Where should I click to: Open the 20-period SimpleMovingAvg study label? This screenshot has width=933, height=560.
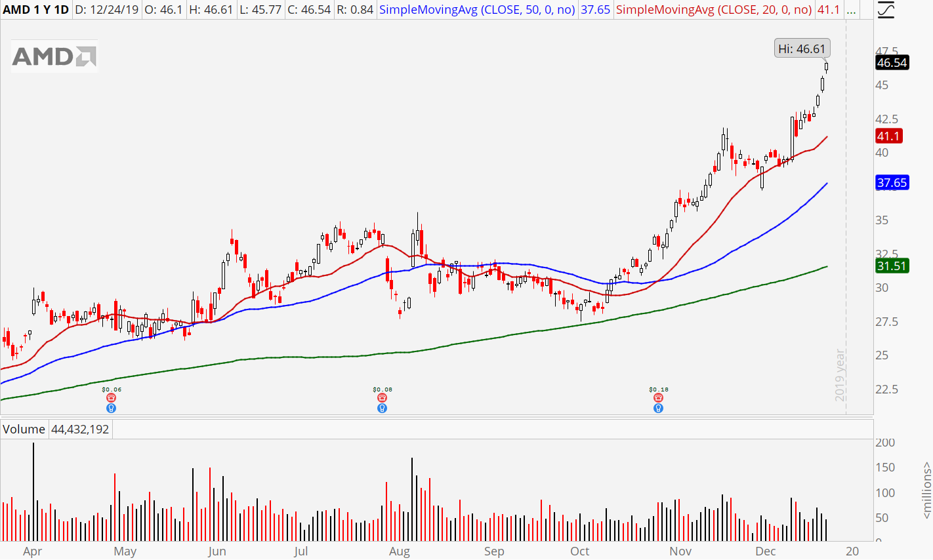714,10
